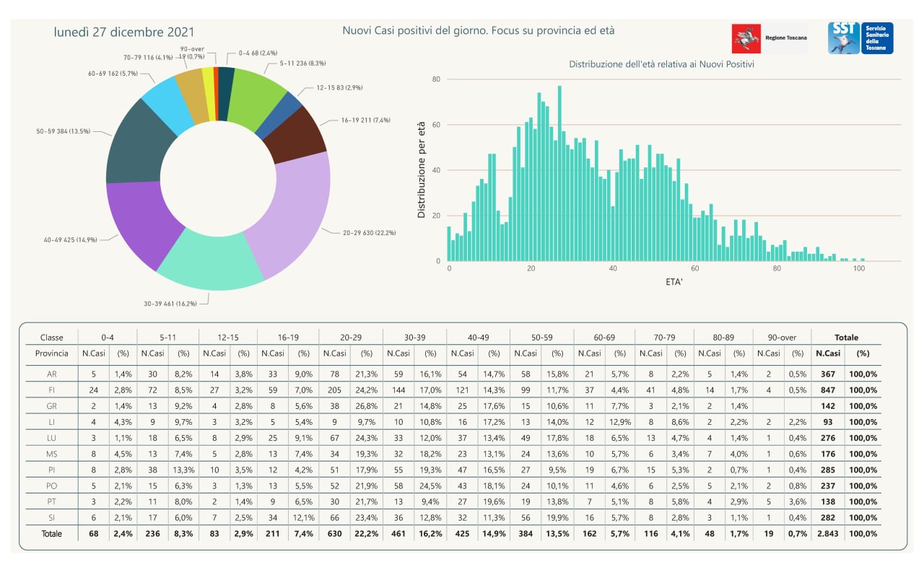Select the Totale column header in table
Screen dimensions: 924x572
846,337
